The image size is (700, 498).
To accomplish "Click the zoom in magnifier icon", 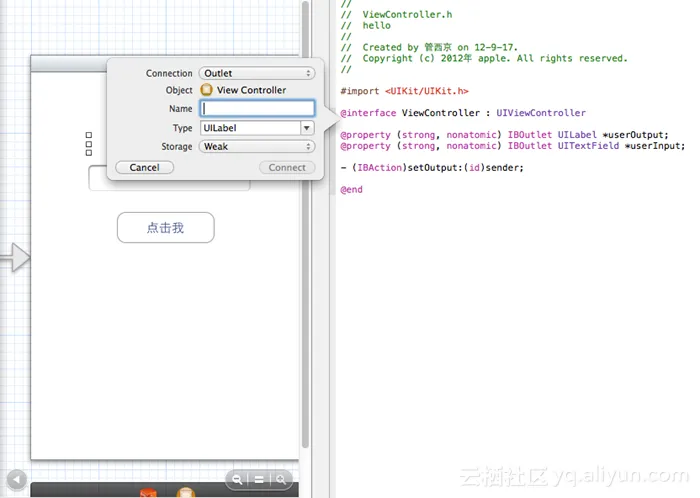I will [281, 480].
